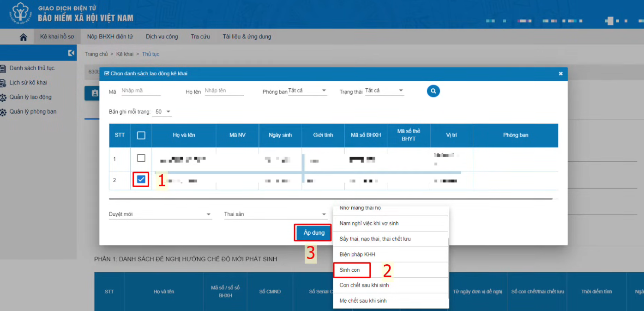
Task: Click the blue search magnifier button
Action: (433, 91)
